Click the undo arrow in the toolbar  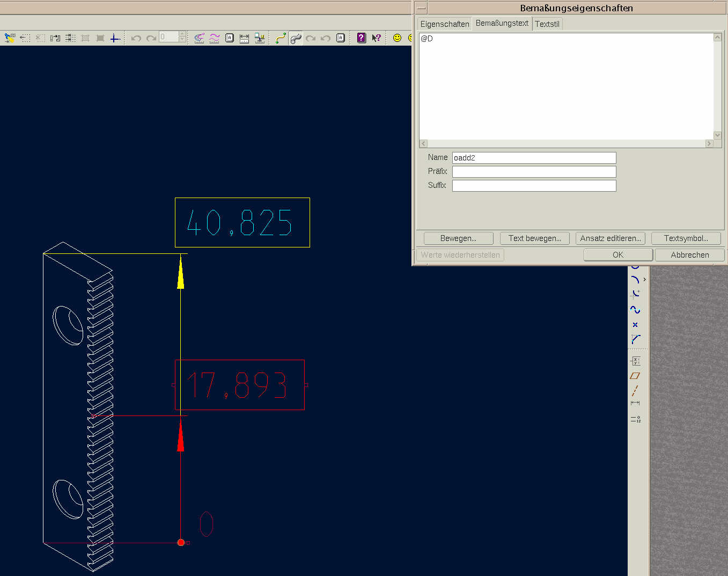pos(136,38)
